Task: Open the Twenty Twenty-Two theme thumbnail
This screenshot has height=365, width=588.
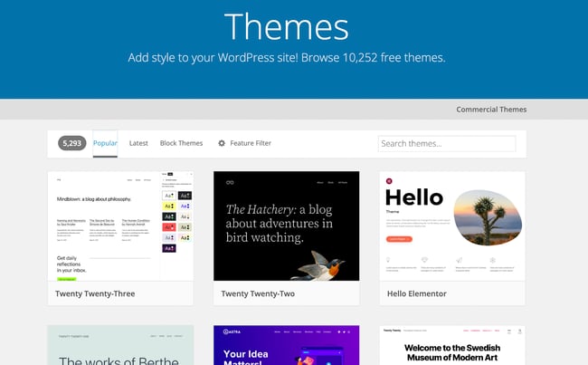Action: pos(287,226)
